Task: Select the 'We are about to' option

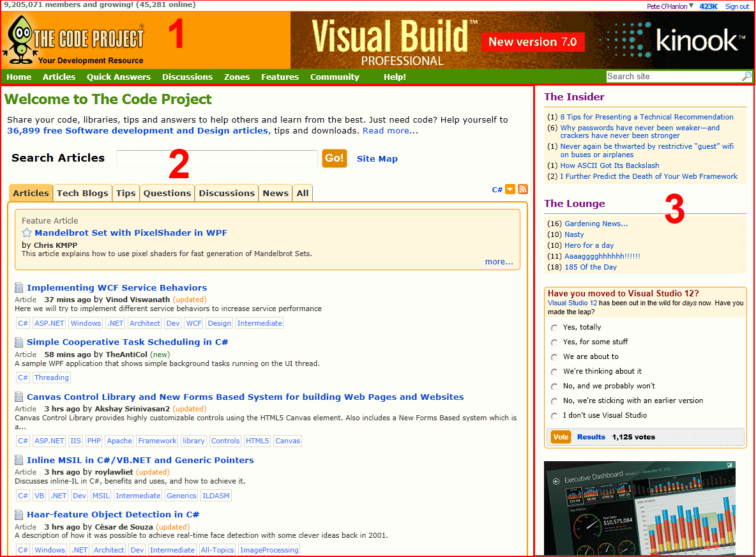Action: pos(554,357)
